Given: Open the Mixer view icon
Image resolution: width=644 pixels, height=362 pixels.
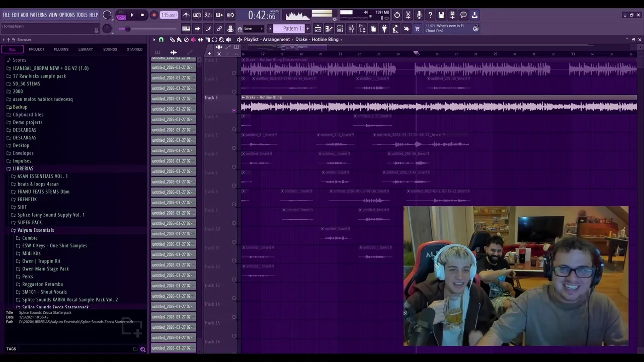Looking at the screenshot, I should 351,29.
